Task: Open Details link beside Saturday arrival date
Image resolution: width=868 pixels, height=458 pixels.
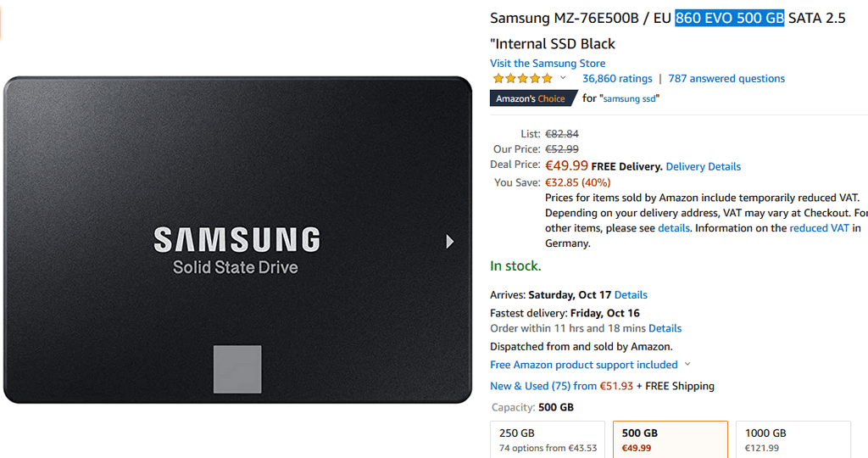Action: pos(631,295)
